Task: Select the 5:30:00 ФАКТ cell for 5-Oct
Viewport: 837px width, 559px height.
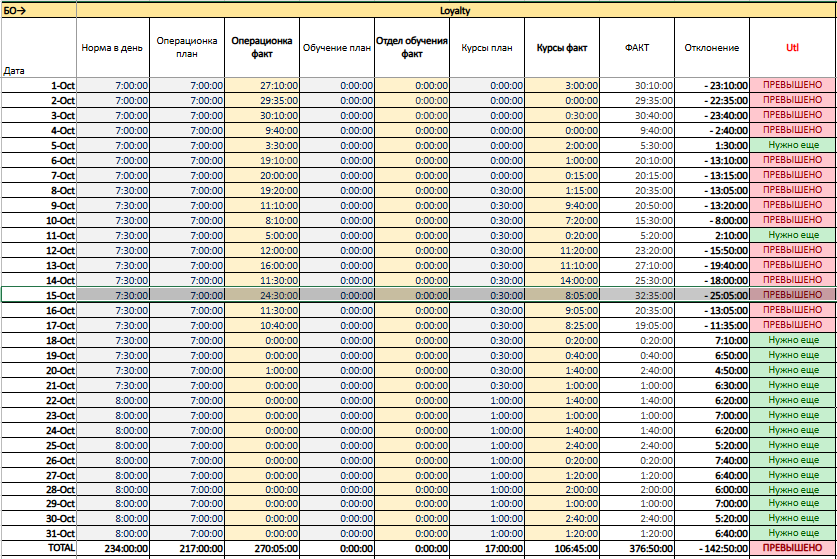Action: tap(637, 145)
